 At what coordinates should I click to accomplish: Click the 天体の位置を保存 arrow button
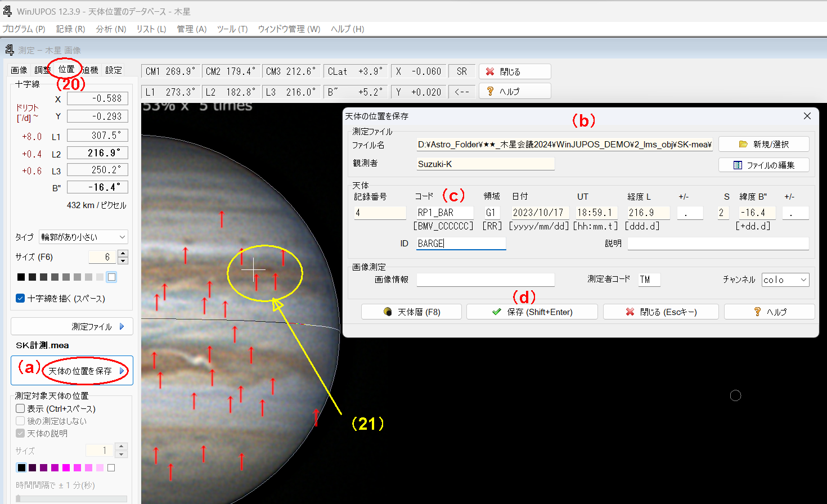click(x=72, y=371)
